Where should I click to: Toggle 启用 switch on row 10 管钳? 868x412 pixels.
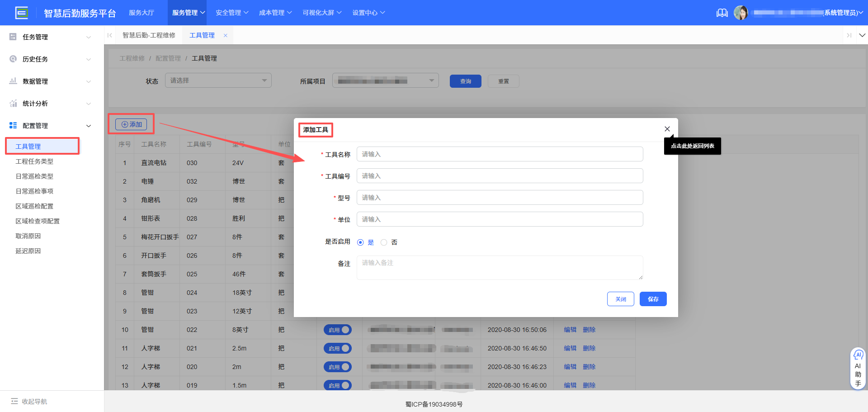tap(338, 330)
